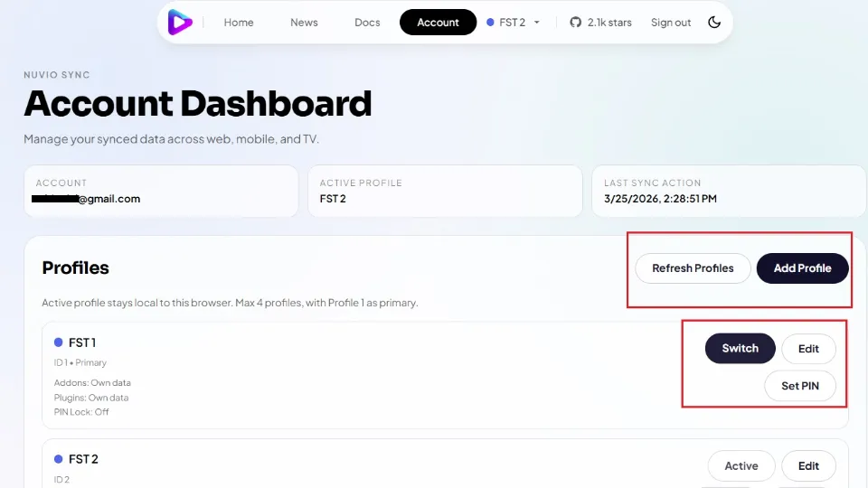Click the Active status button for FST 2
The height and width of the screenshot is (488, 868).
(741, 466)
